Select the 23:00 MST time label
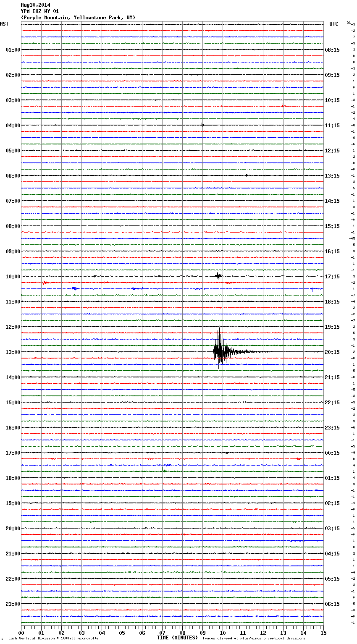This screenshot has width=357, height=644. [13, 604]
